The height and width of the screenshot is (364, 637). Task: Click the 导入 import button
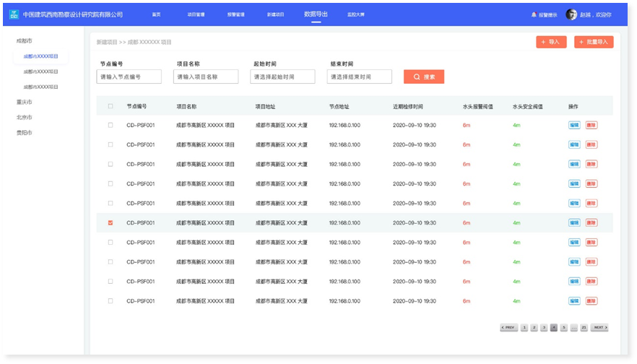coord(551,42)
